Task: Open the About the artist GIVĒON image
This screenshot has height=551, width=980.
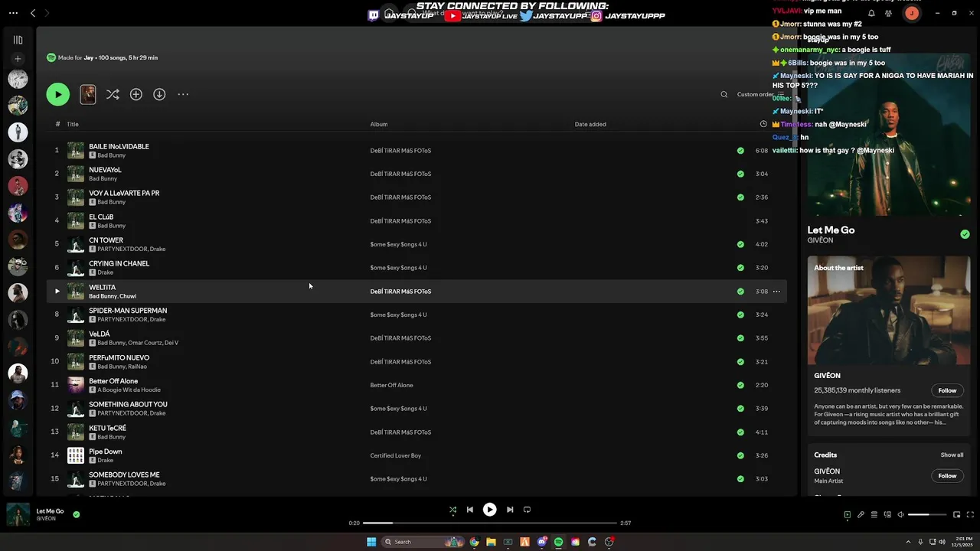Action: click(889, 310)
